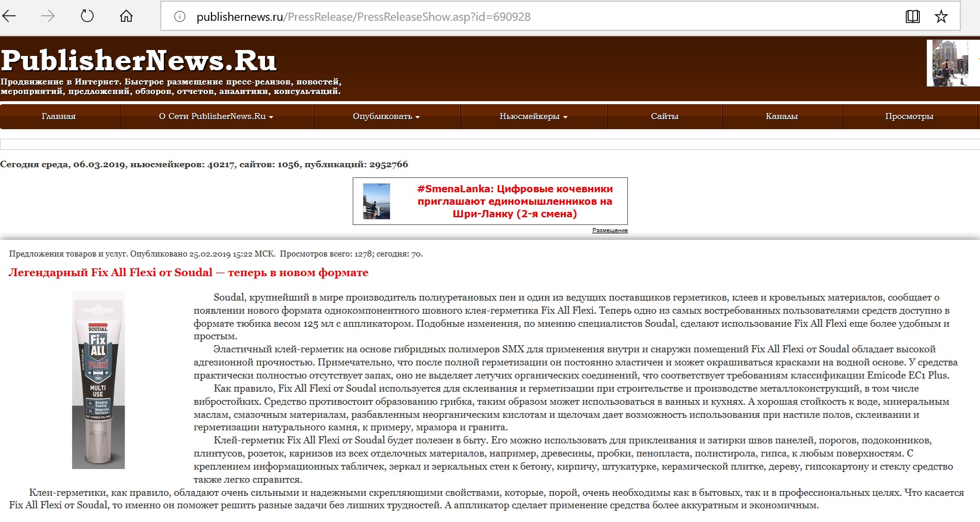The image size is (980, 522).
Task: Open the #SmenaLanka banner headline link
Action: pyautogui.click(x=515, y=201)
